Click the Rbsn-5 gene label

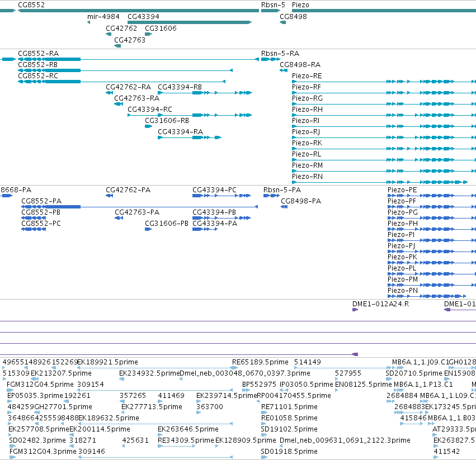click(273, 5)
